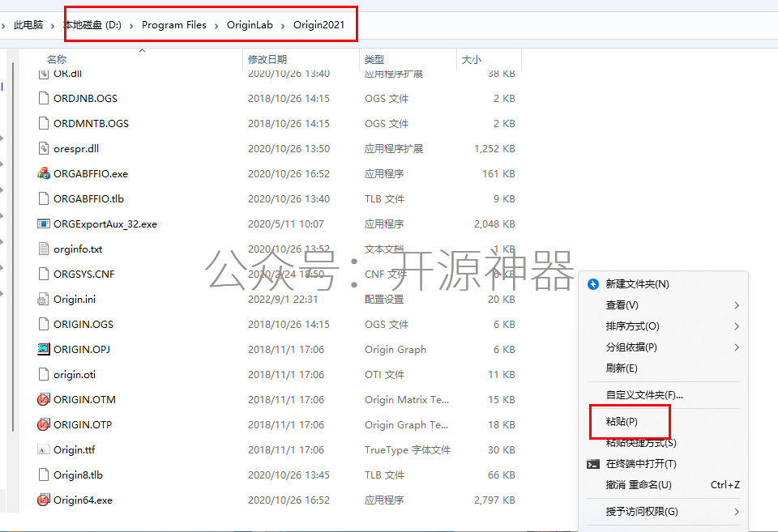
Task: Click the ORDJNB.OGS file icon
Action: coord(44,98)
